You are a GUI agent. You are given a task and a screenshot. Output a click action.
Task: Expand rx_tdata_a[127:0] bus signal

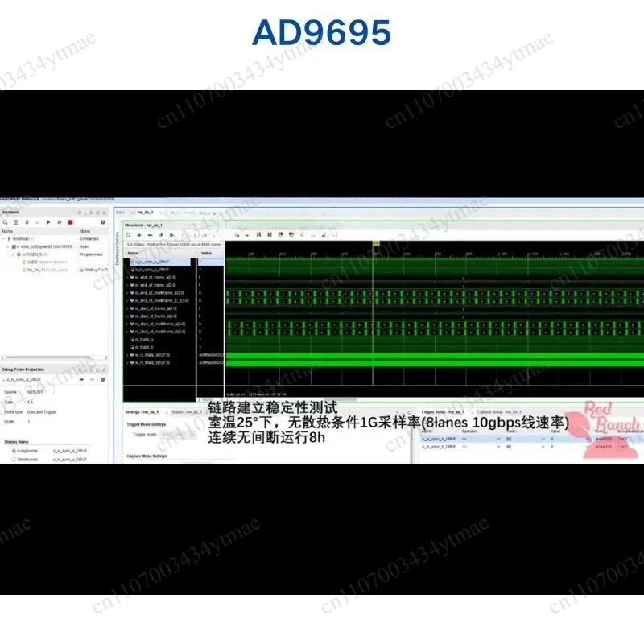coord(127,355)
